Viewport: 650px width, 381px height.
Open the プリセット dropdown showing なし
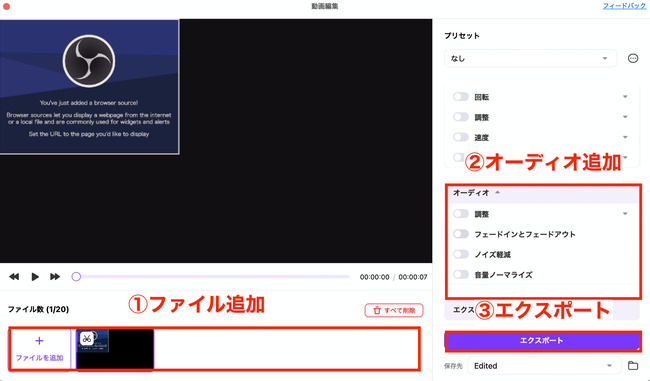coord(530,58)
